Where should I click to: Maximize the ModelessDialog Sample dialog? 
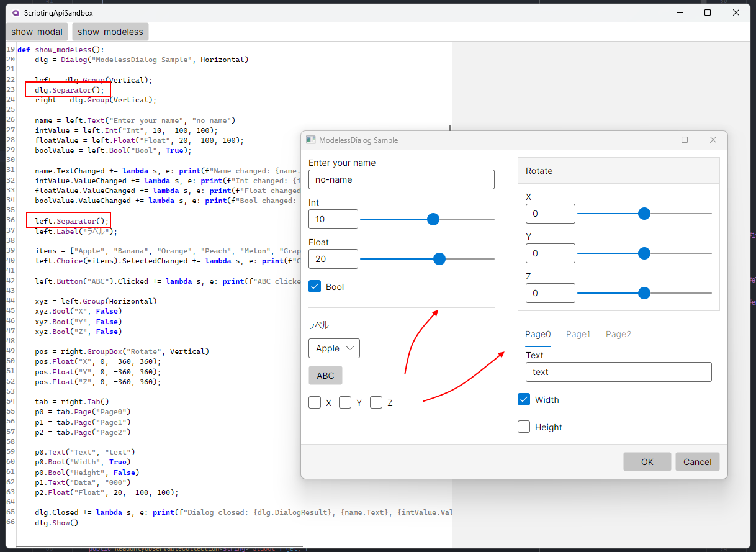(x=685, y=140)
